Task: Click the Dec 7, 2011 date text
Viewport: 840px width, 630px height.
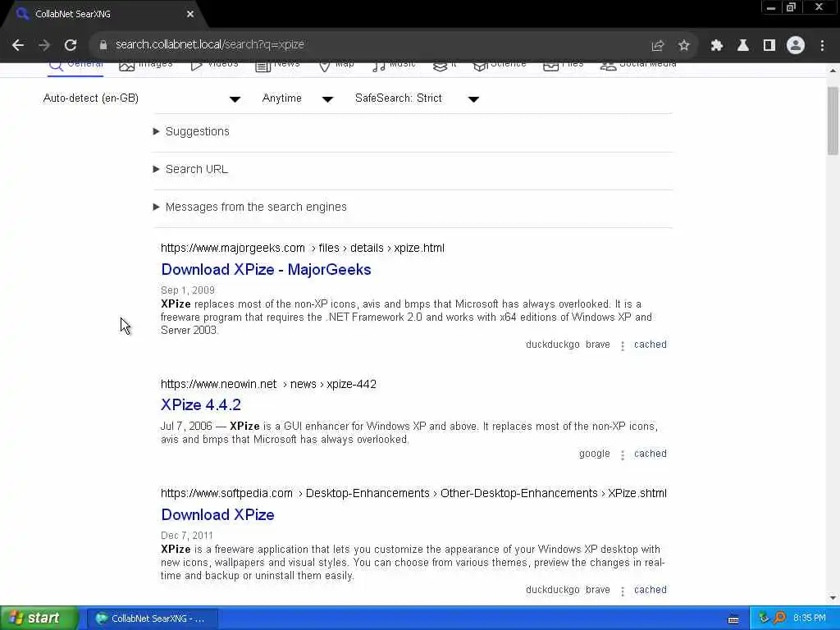Action: (x=187, y=536)
